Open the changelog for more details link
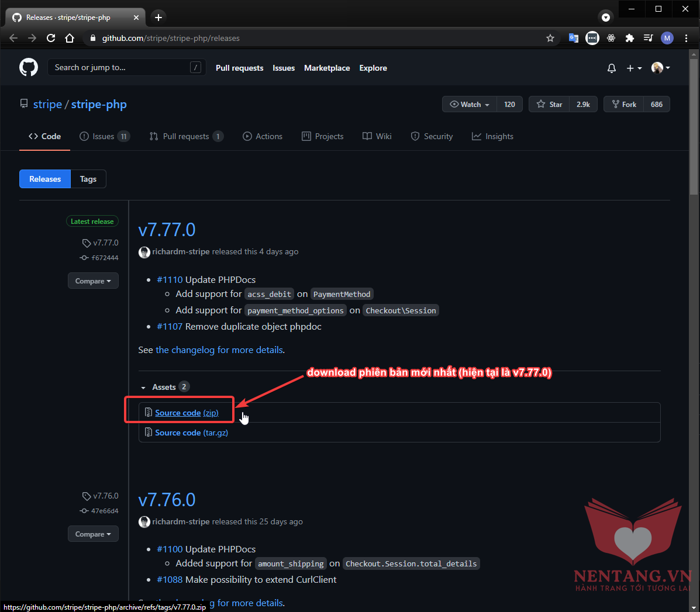This screenshot has height=612, width=700. [x=219, y=350]
